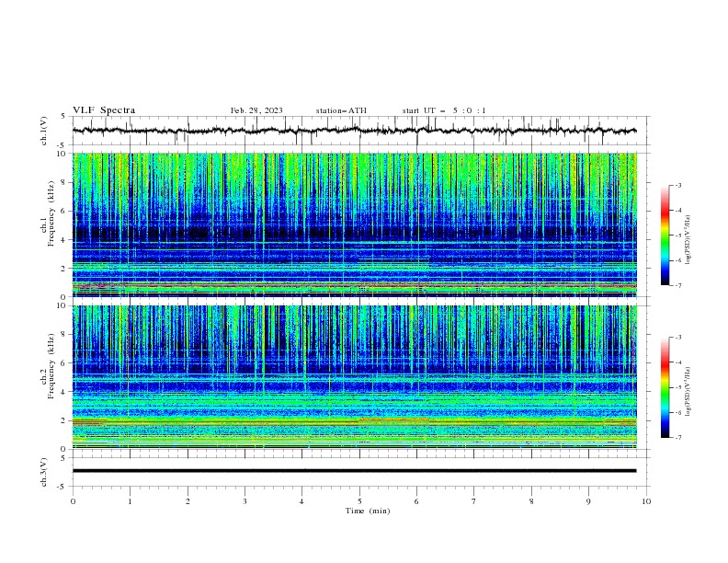
Task: Click the ch.3(V) axis label
Action: [44, 472]
